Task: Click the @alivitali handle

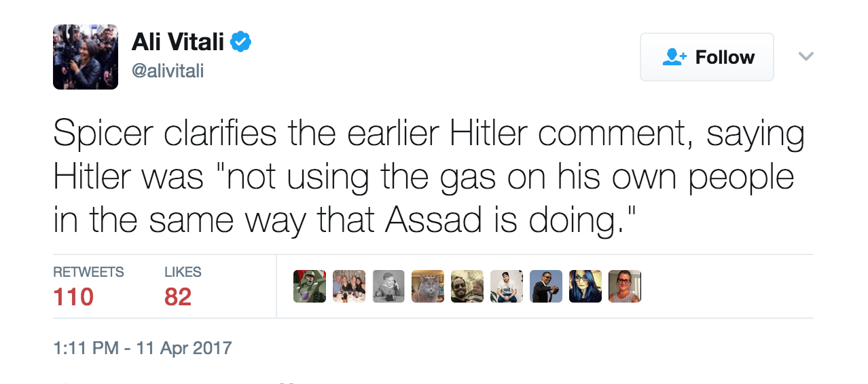Action: (x=168, y=71)
